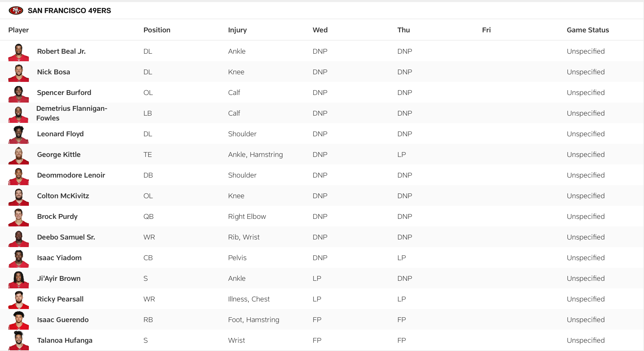Click the Injury column header
This screenshot has width=644, height=351.
[237, 30]
